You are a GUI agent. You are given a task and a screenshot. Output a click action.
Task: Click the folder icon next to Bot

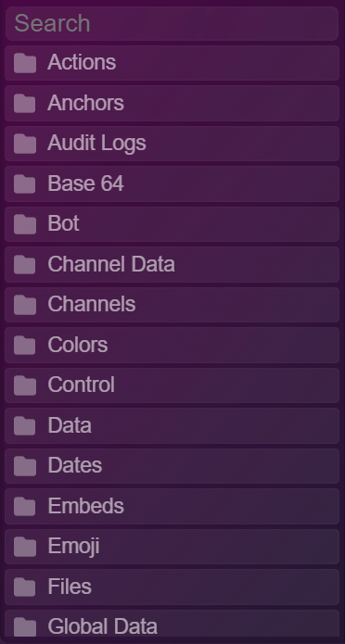25,224
